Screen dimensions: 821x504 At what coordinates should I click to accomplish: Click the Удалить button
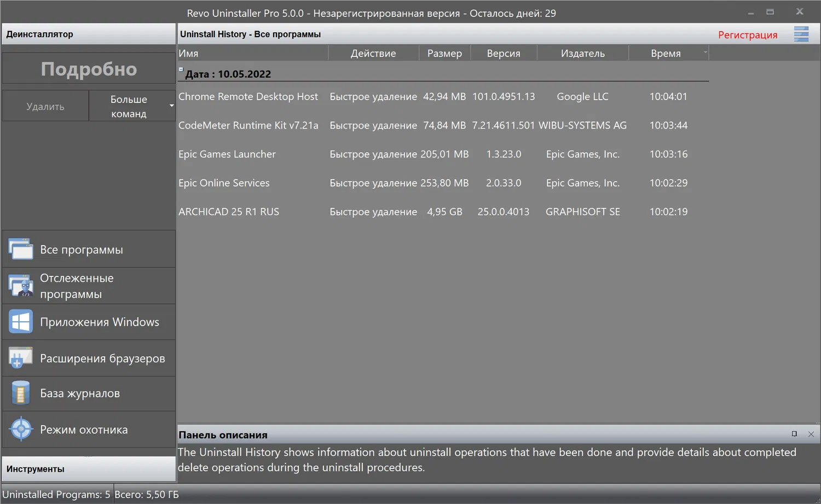[45, 106]
